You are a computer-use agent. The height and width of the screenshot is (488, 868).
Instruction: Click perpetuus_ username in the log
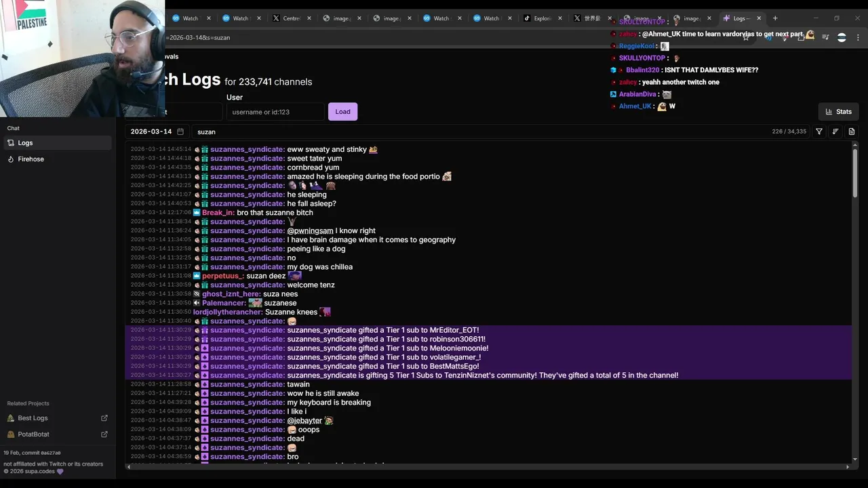click(x=223, y=276)
